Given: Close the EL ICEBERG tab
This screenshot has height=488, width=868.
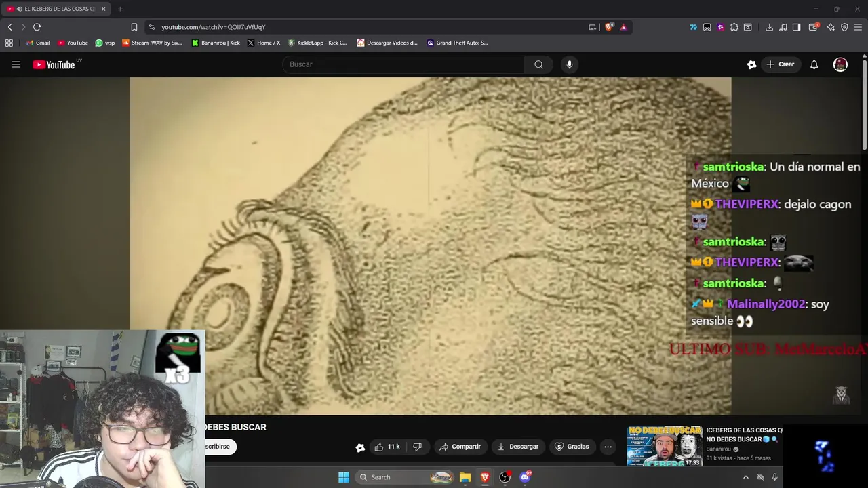Looking at the screenshot, I should 103,9.
